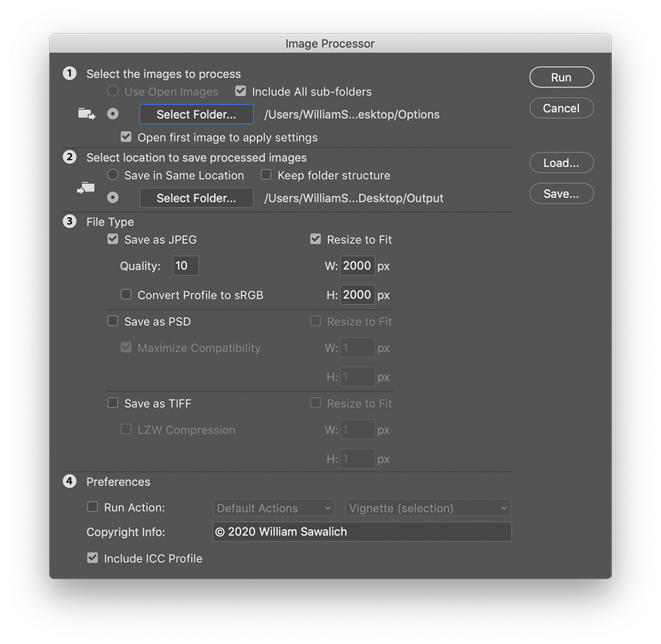Click the JPEG Quality input field

click(x=185, y=266)
